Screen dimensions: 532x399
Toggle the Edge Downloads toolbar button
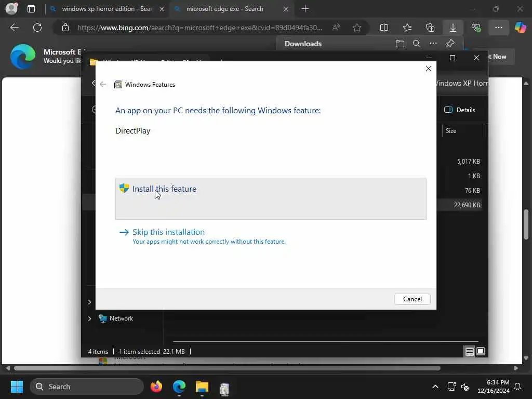pyautogui.click(x=453, y=28)
